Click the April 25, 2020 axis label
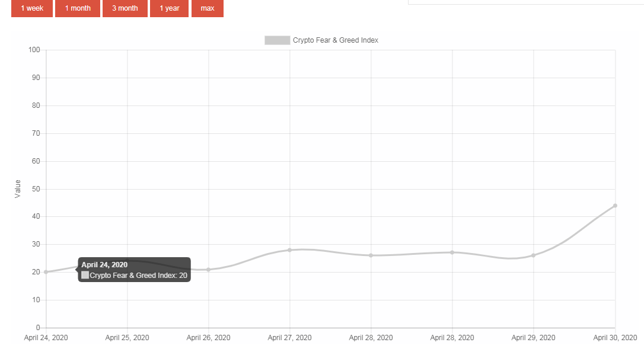Image resolution: width=644 pixels, height=352 pixels. pyautogui.click(x=127, y=338)
